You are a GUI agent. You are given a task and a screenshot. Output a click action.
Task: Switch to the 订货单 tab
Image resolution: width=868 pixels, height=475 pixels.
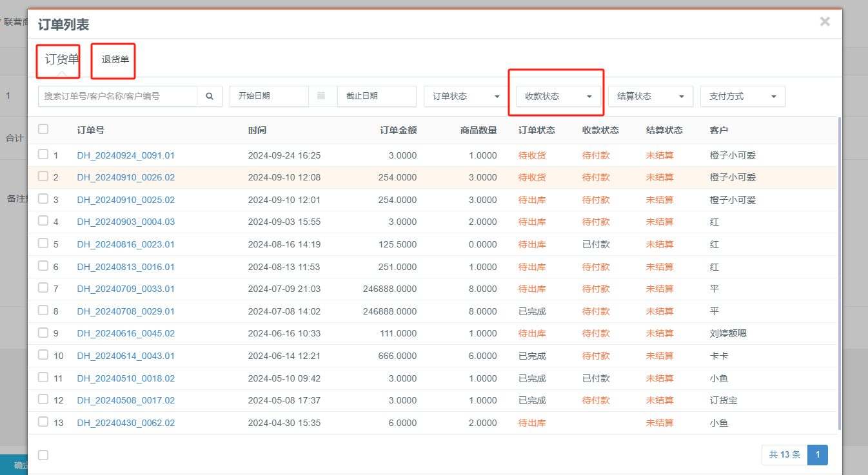point(62,60)
